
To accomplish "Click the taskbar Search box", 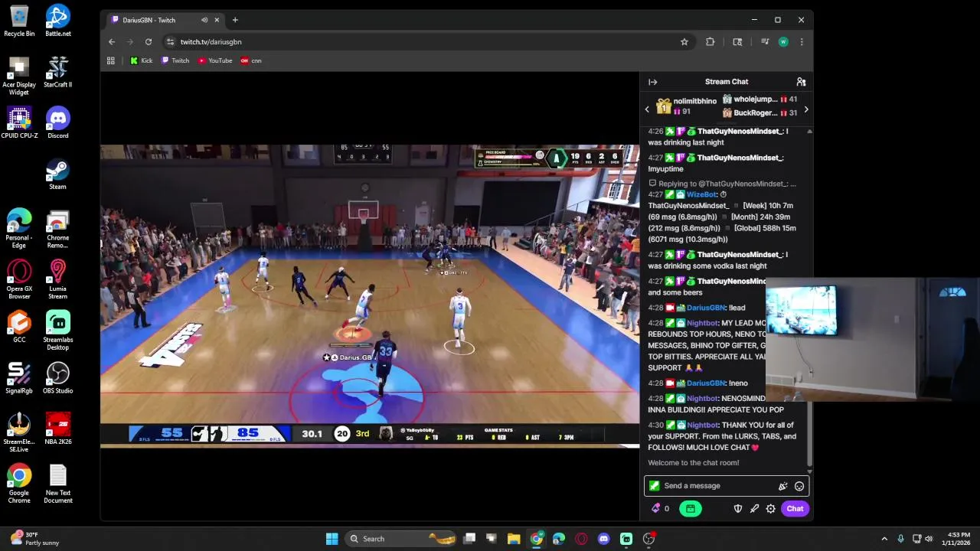I will 400,539.
